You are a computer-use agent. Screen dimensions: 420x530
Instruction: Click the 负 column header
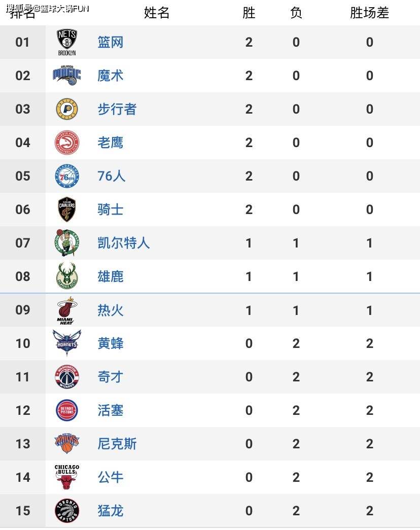(x=296, y=13)
